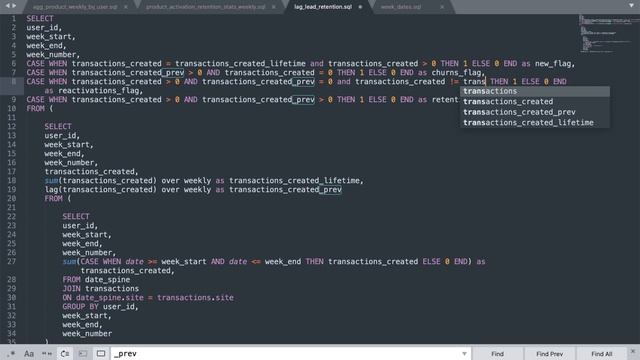Click 'sum' keyword on line 18

[51, 180]
